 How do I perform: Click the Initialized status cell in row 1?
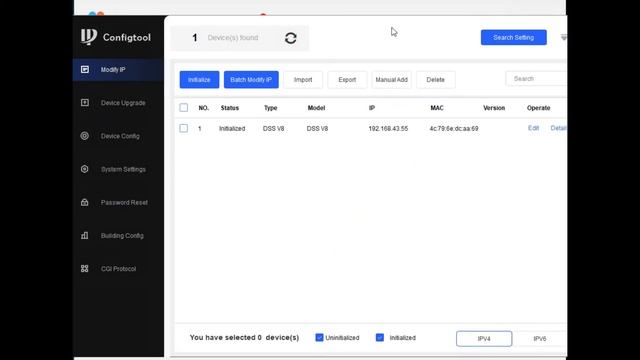(x=232, y=129)
